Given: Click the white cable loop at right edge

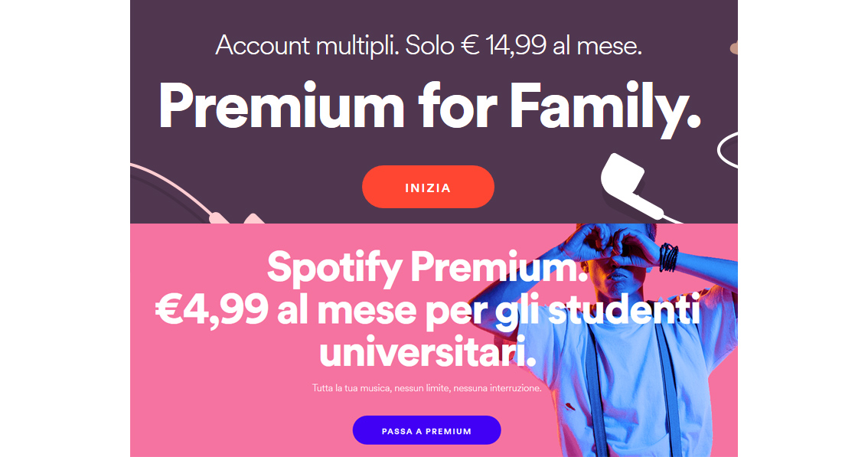Looking at the screenshot, I should [727, 150].
